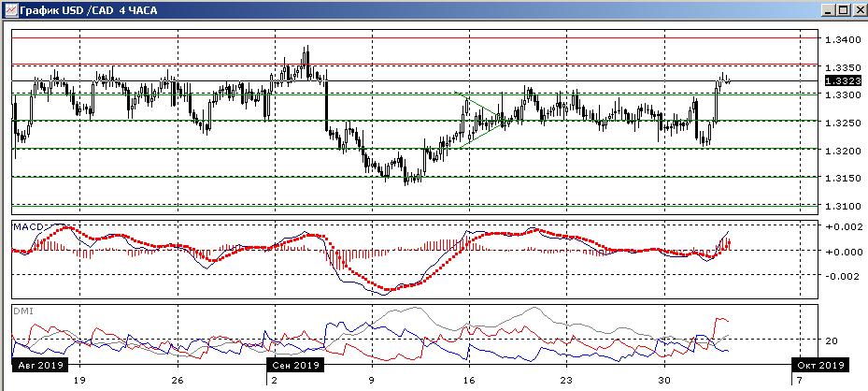Minimize the USD/CAD chart window
This screenshot has width=868, height=391.
tap(827, 9)
